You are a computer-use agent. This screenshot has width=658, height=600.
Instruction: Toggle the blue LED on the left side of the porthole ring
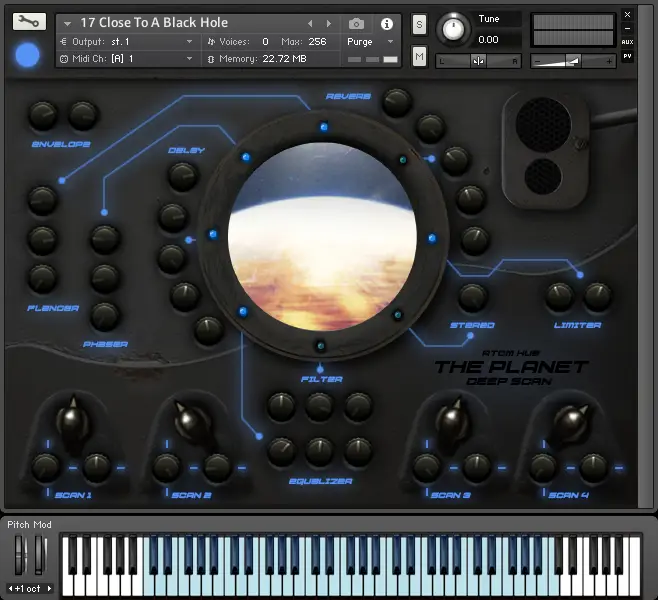pos(213,234)
